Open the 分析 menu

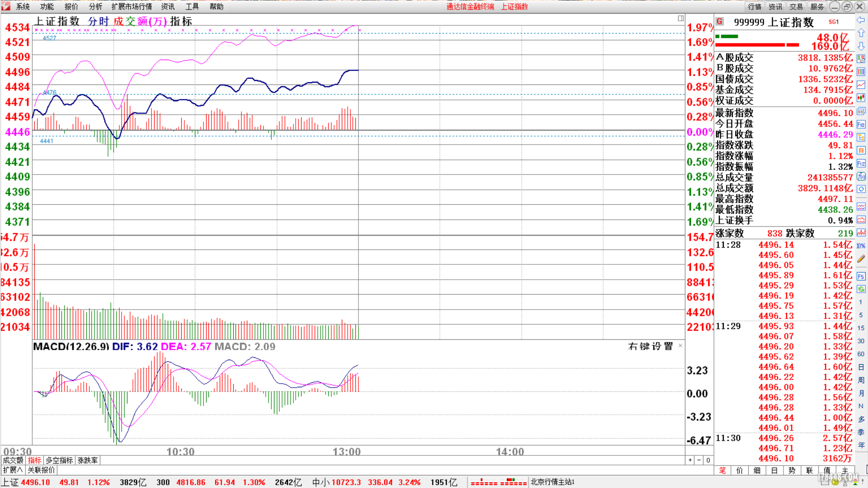[x=95, y=6]
